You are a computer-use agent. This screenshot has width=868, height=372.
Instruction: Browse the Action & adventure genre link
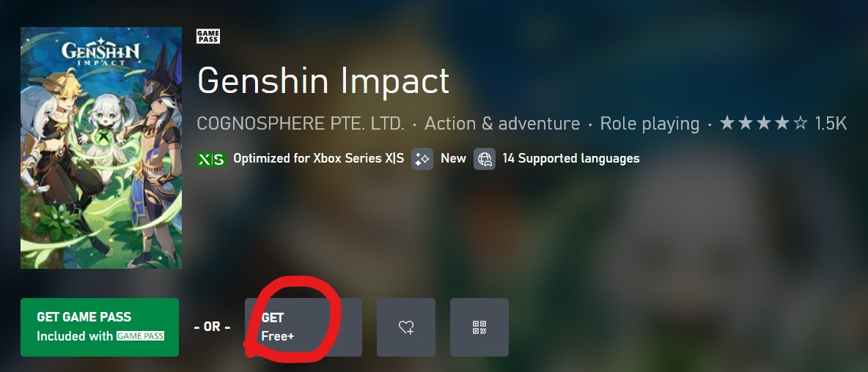click(x=502, y=123)
